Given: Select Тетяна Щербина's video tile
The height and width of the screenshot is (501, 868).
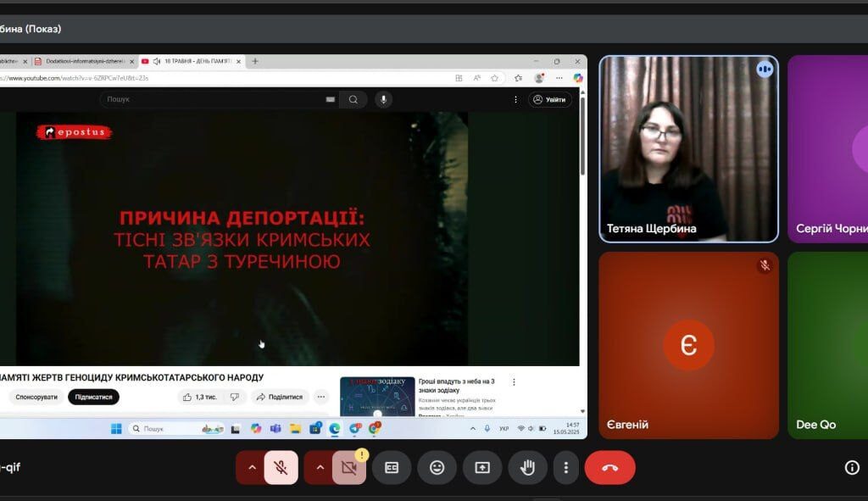Looking at the screenshot, I should coord(688,149).
